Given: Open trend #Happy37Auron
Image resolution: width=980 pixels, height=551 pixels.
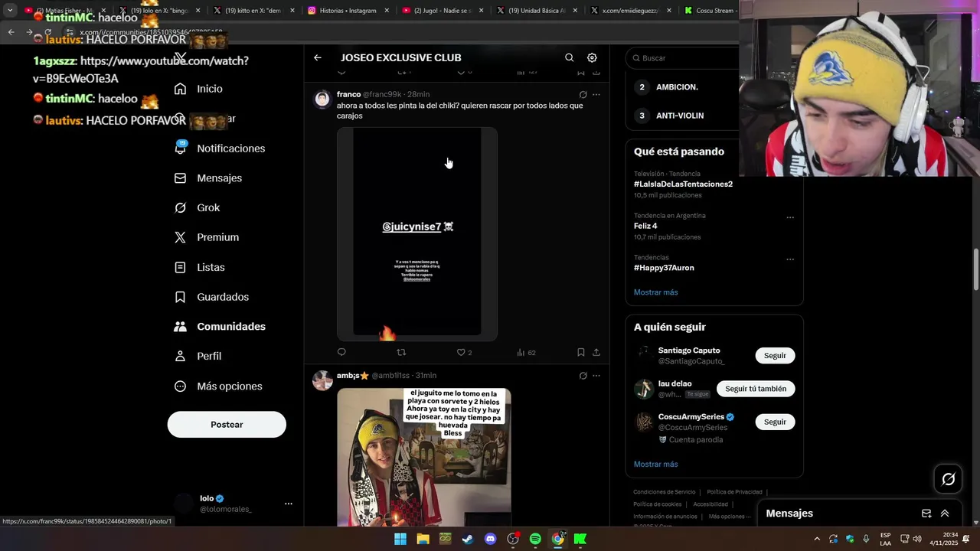Looking at the screenshot, I should pos(664,268).
